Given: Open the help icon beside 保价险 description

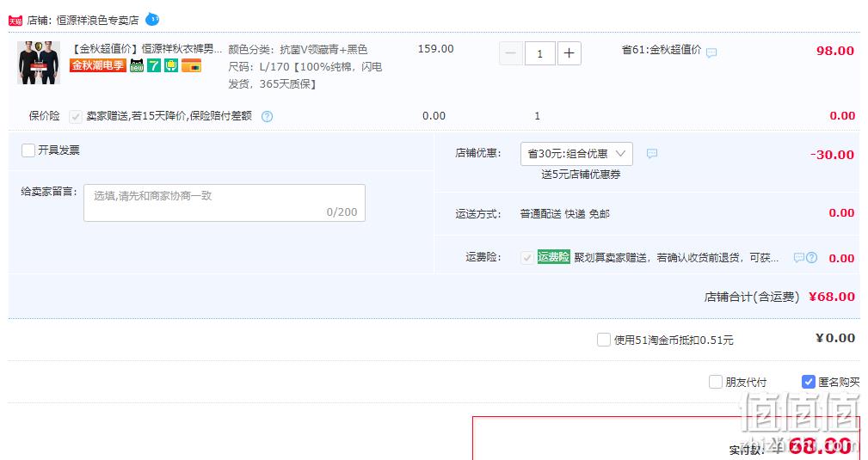Looking at the screenshot, I should (267, 116).
